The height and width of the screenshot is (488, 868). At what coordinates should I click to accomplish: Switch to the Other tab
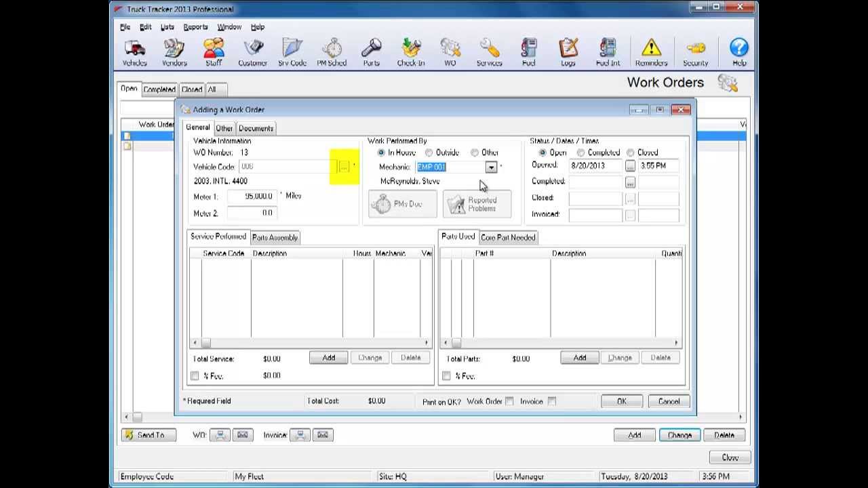[224, 128]
